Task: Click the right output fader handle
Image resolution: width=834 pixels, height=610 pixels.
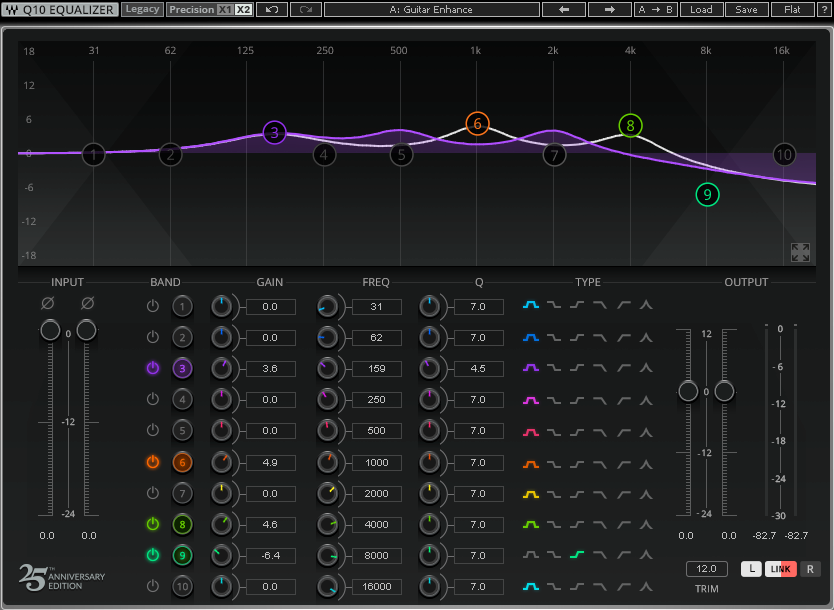Action: 724,391
